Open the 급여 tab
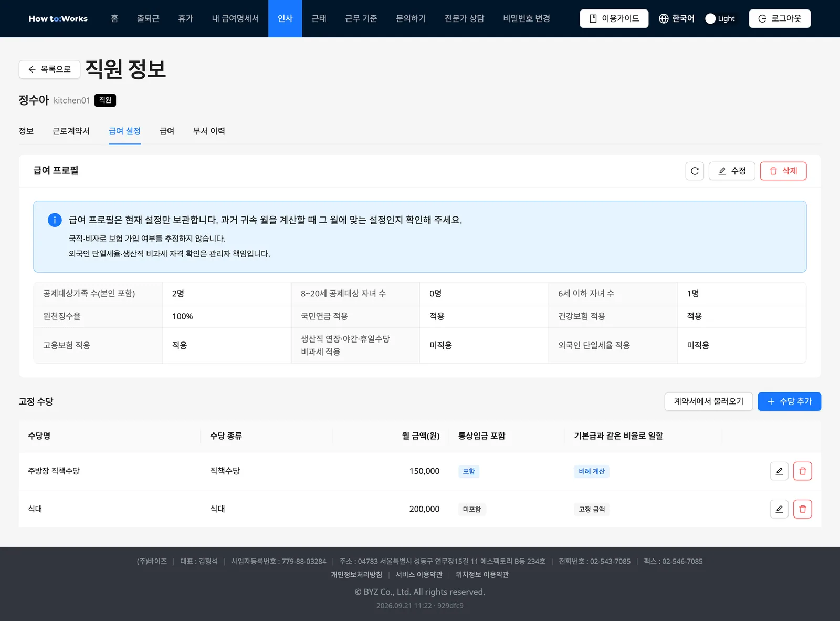Screen dimensions: 840x621 (x=167, y=131)
